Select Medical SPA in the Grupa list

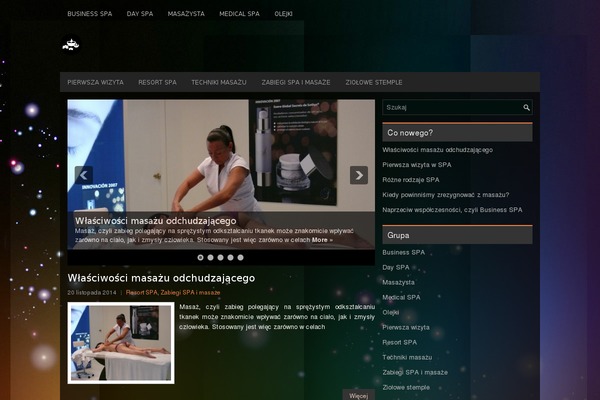(x=401, y=297)
